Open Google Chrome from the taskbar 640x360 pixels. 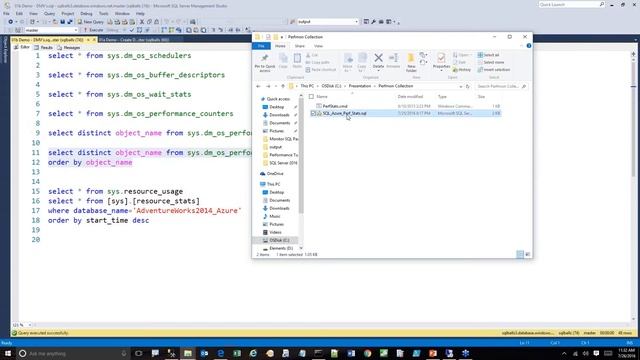[368, 353]
